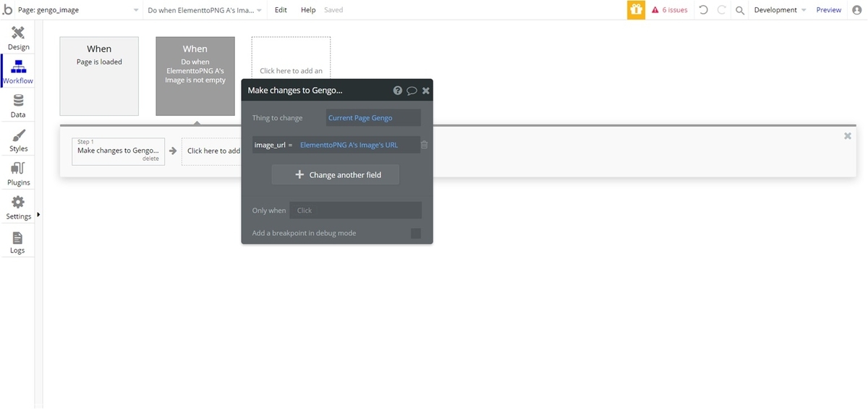Viewport: 868px width, 409px height.
Task: Open the Page: gengo_image dropdown
Action: pos(77,10)
